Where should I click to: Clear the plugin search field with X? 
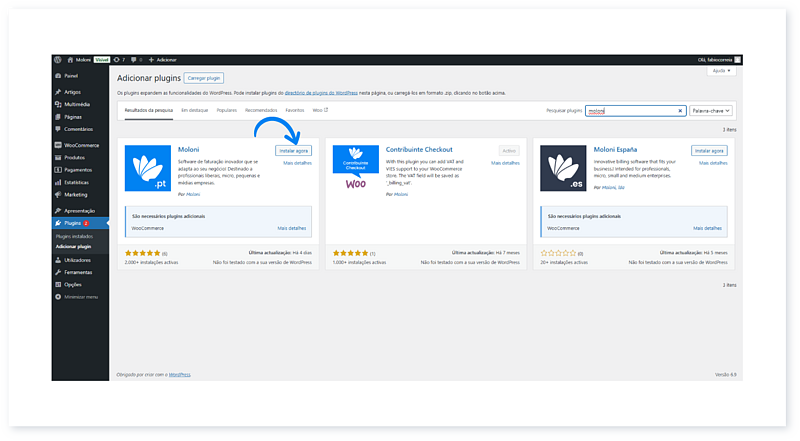coord(680,110)
